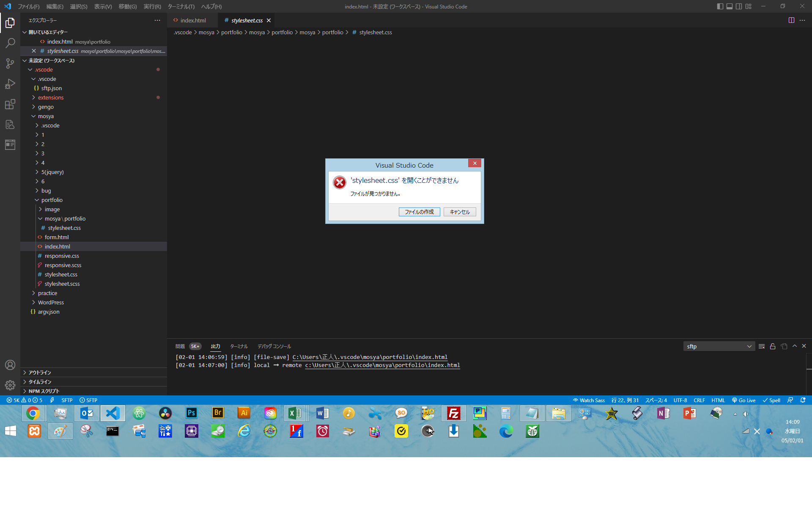Open the Manage settings gear icon
This screenshot has width=812, height=508.
tap(10, 385)
